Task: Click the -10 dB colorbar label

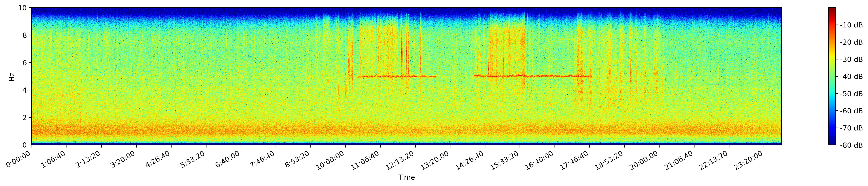Action: [x=851, y=25]
